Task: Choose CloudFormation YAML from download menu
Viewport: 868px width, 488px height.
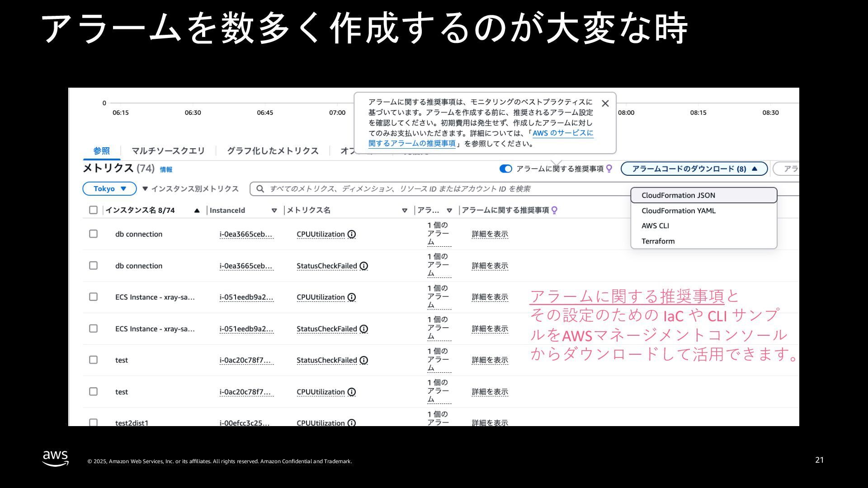Action: point(678,211)
